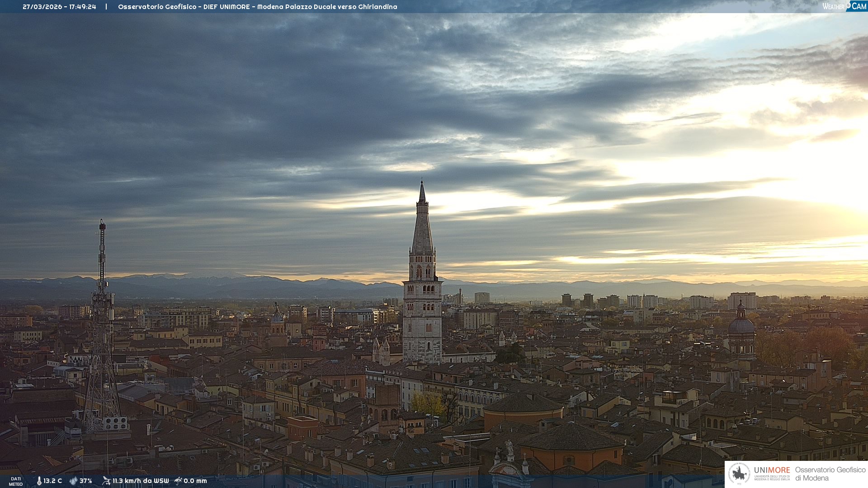The height and width of the screenshot is (488, 868).
Task: Click the top of the telecom lattice tower
Action: [x=102, y=224]
